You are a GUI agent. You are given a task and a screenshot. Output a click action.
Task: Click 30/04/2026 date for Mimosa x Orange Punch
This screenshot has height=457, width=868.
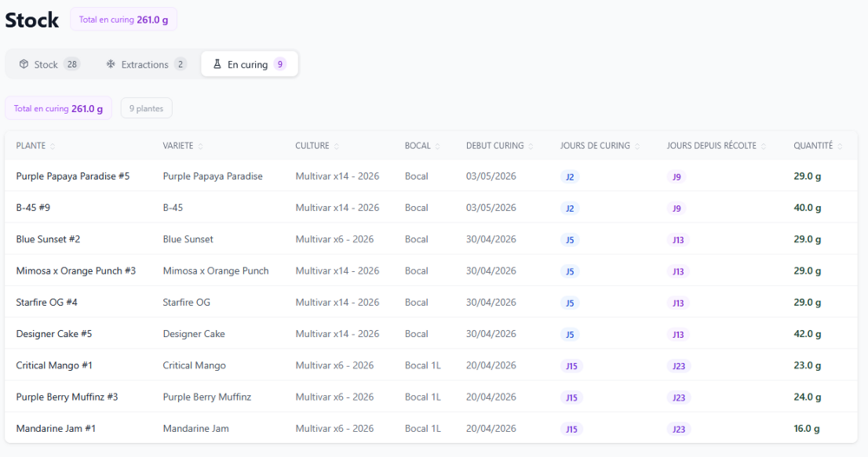491,271
